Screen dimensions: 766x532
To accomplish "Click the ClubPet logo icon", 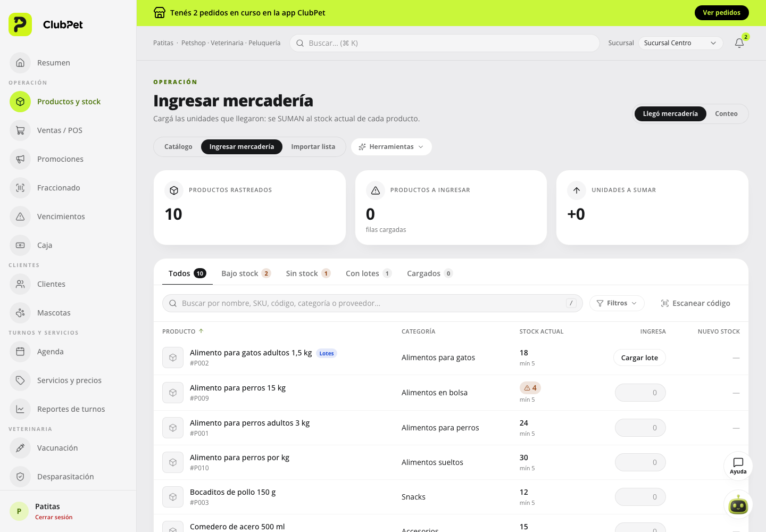I will [20, 24].
